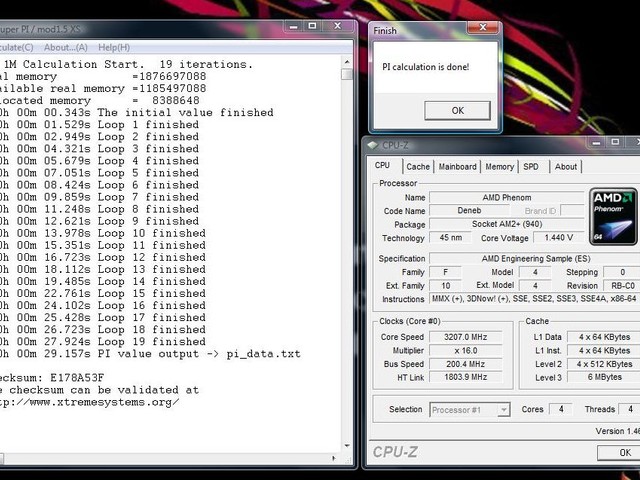The height and width of the screenshot is (480, 640).
Task: Open the About...(A) menu in Super PI
Action: click(66, 48)
